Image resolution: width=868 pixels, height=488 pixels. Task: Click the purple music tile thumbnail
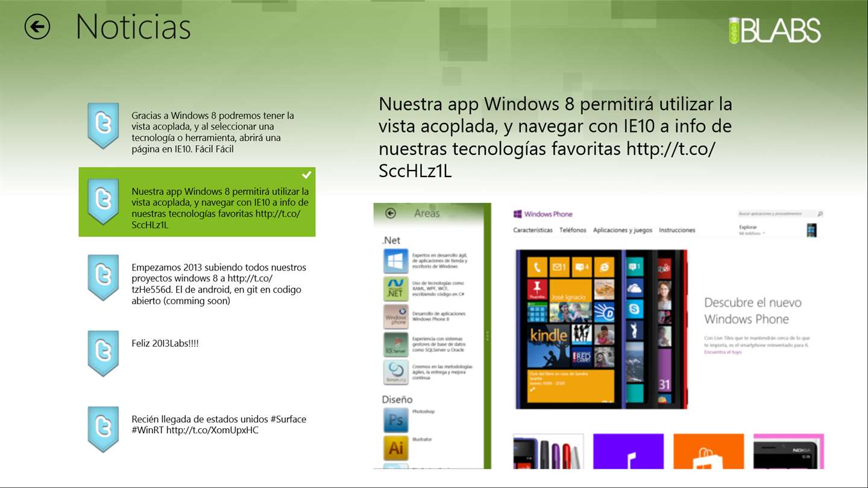[628, 451]
